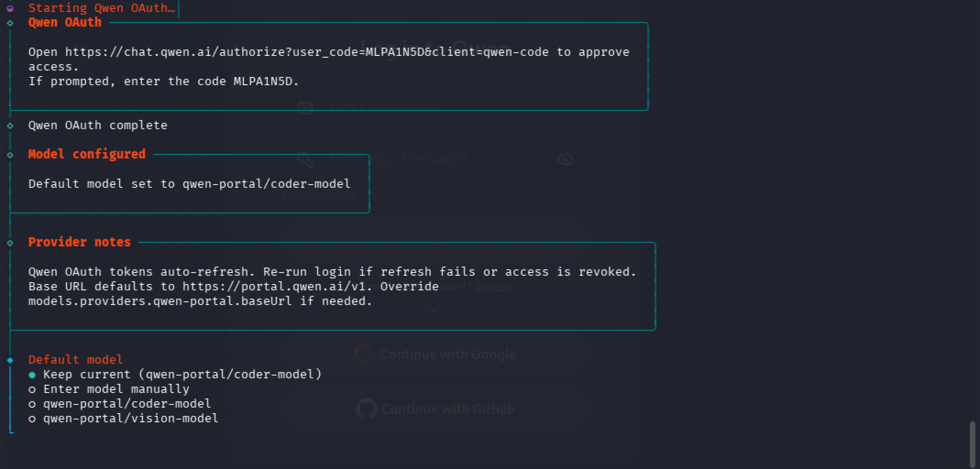This screenshot has height=469, width=980.
Task: Click the purple spinner beside Starting Qwen OAuth
Action: click(x=10, y=8)
